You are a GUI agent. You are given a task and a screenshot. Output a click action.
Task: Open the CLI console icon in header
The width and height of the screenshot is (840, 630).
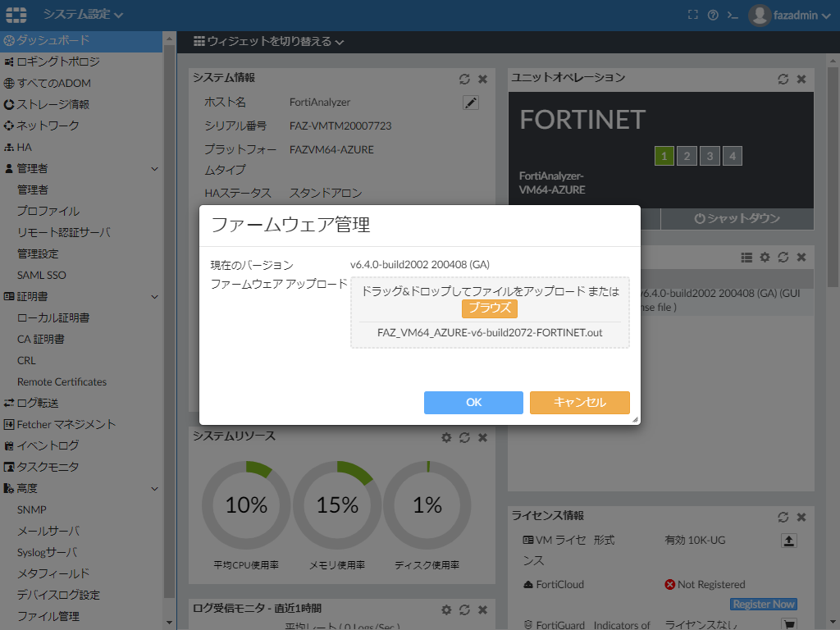733,15
